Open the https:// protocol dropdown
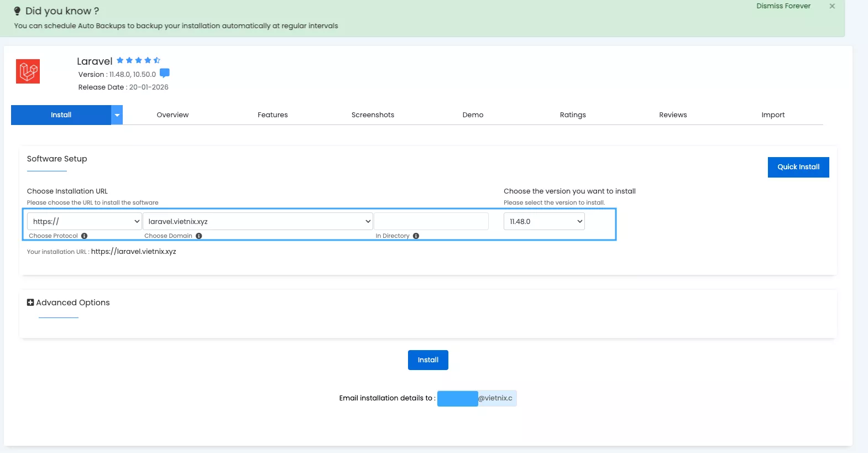The image size is (868, 453). [84, 221]
